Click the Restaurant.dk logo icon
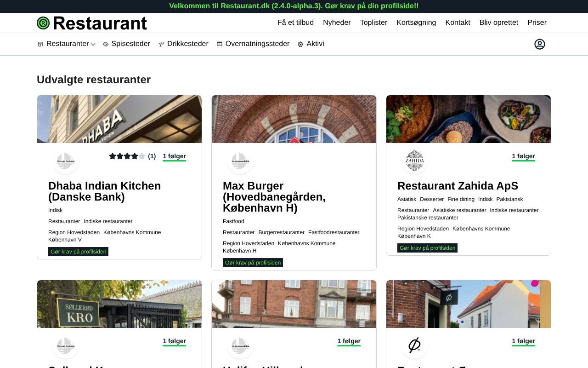The height and width of the screenshot is (368, 588). (x=43, y=23)
